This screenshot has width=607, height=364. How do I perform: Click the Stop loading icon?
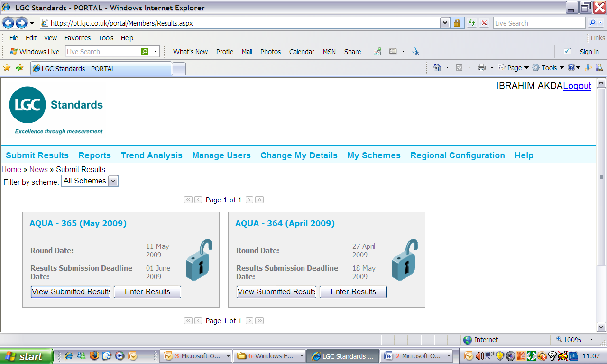coord(484,23)
